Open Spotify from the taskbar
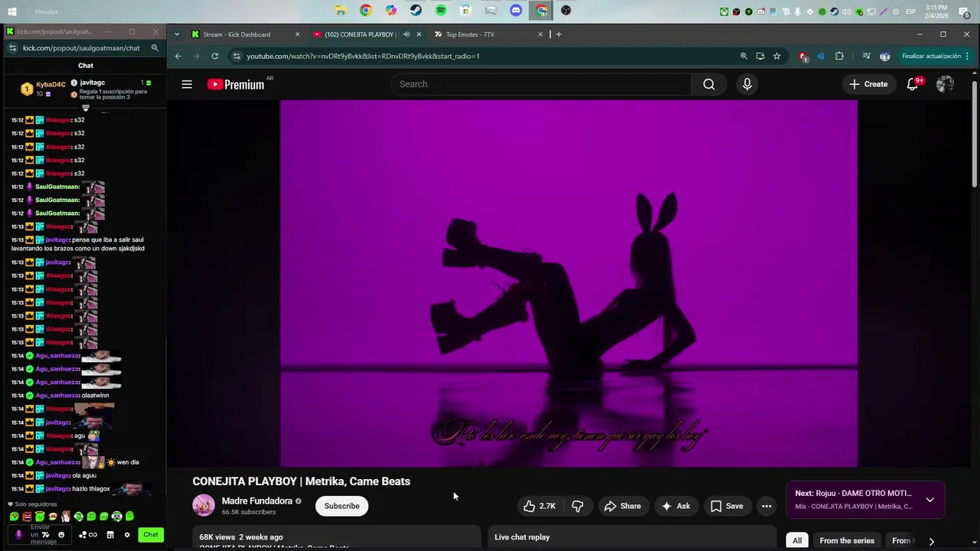The image size is (980, 551). tap(441, 11)
